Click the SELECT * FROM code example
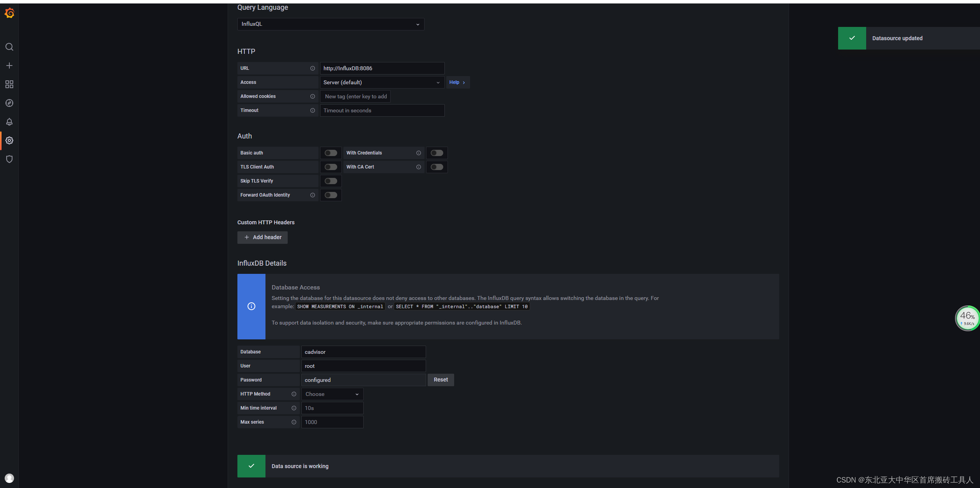This screenshot has height=488, width=980. tap(462, 307)
